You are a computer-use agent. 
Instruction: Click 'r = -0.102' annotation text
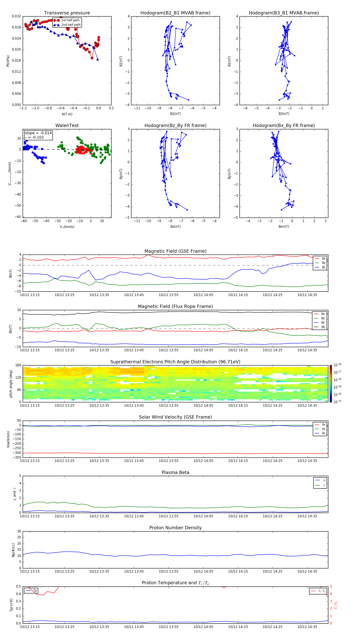(35, 137)
